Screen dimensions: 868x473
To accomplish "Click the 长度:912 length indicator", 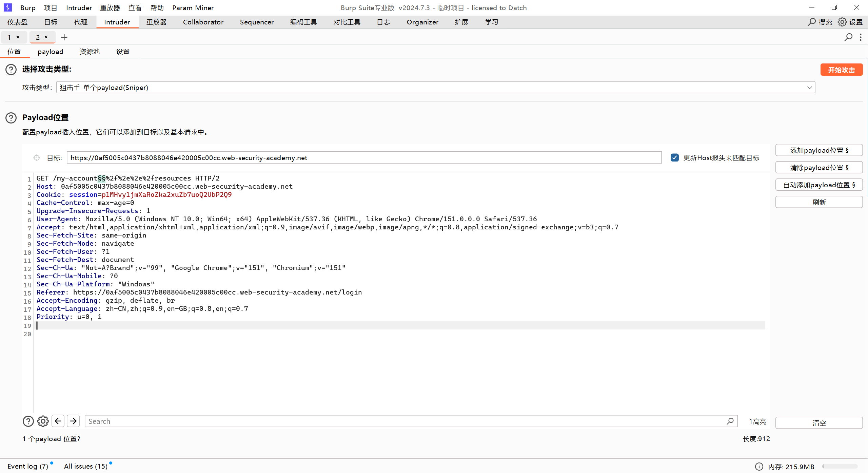I will [x=756, y=439].
